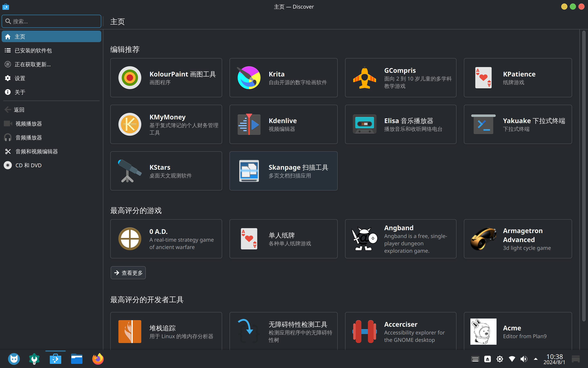588x368 pixels.
Task: Click the KPatience playing card icon
Action: [x=483, y=78]
